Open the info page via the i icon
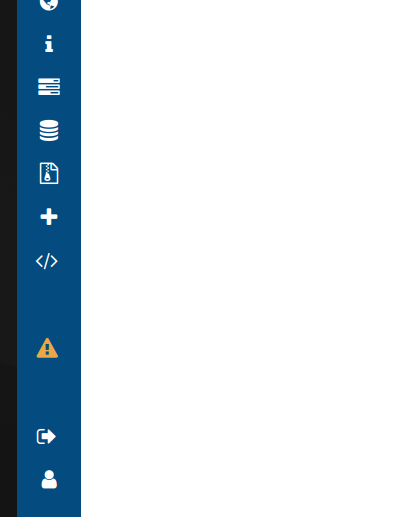 point(49,43)
